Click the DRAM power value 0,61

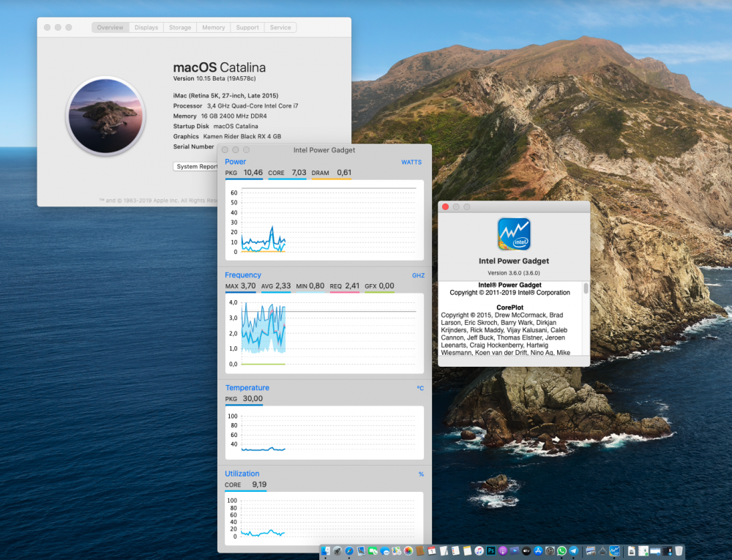tap(344, 173)
